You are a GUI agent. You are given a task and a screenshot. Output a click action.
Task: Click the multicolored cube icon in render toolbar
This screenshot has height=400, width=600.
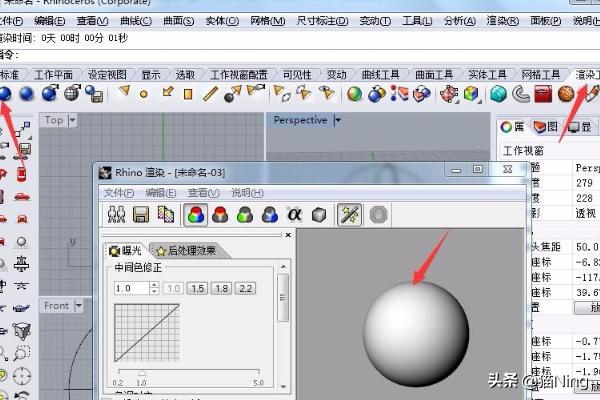pyautogui.click(x=471, y=94)
